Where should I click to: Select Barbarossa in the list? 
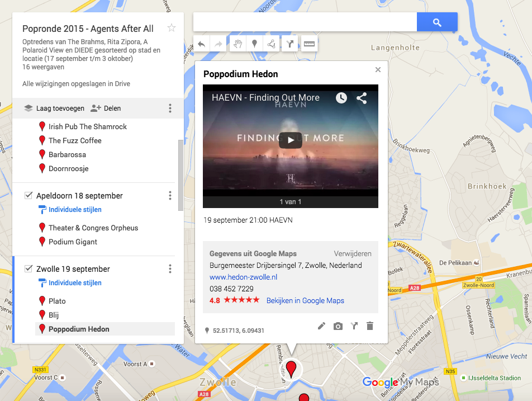click(67, 154)
